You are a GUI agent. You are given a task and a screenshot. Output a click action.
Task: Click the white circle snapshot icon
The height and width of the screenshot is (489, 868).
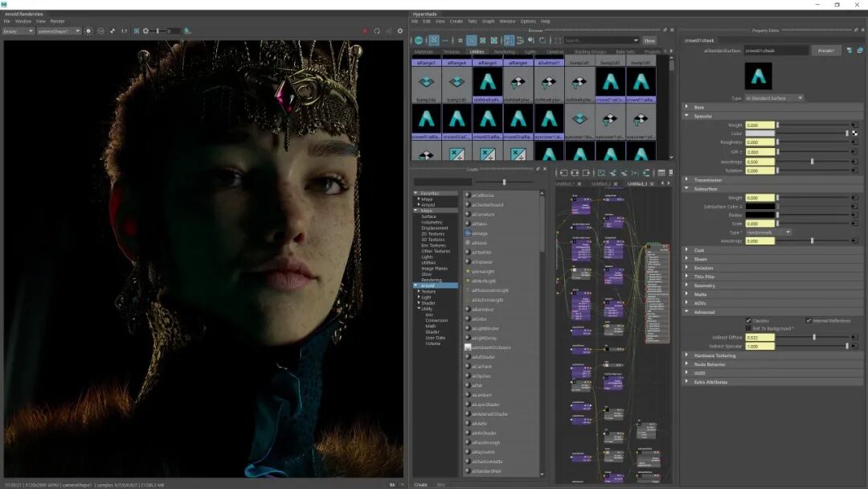pos(88,31)
